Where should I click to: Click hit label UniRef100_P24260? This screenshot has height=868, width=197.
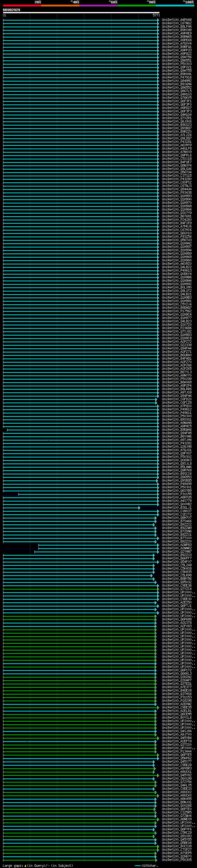176,220
